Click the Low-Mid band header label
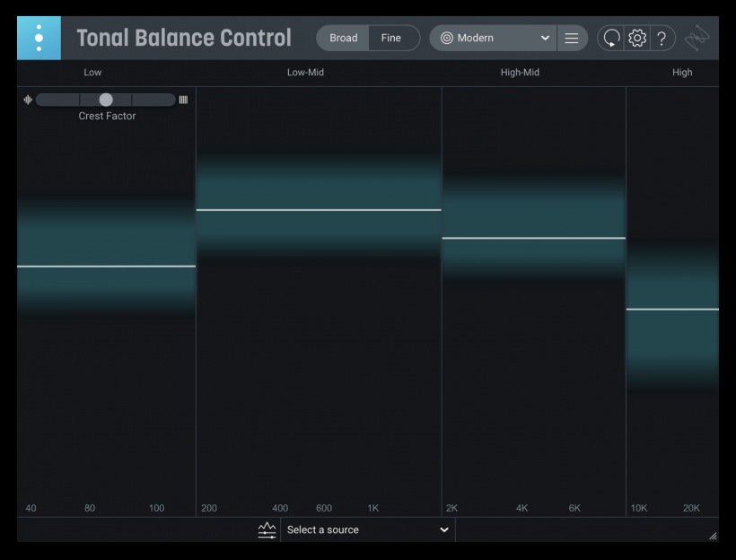The image size is (736, 560). coord(305,73)
